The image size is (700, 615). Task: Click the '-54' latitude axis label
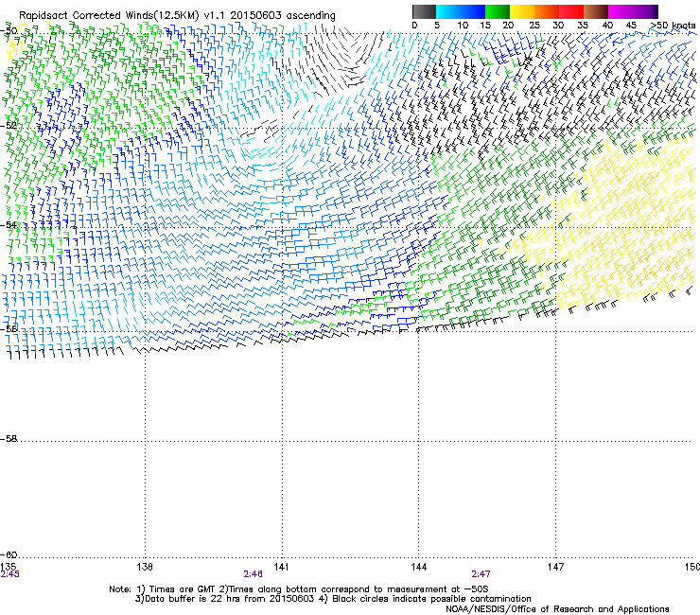[x=9, y=224]
